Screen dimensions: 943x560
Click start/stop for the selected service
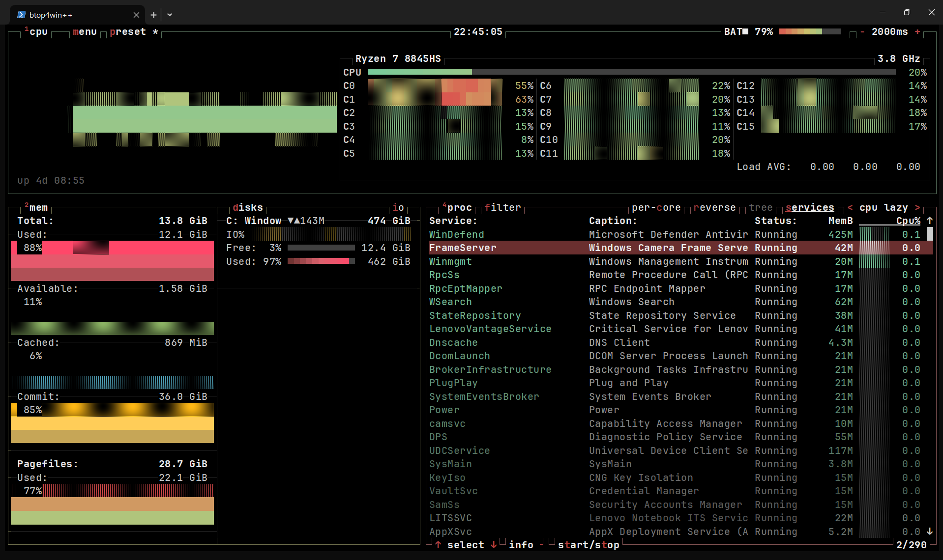coord(589,545)
